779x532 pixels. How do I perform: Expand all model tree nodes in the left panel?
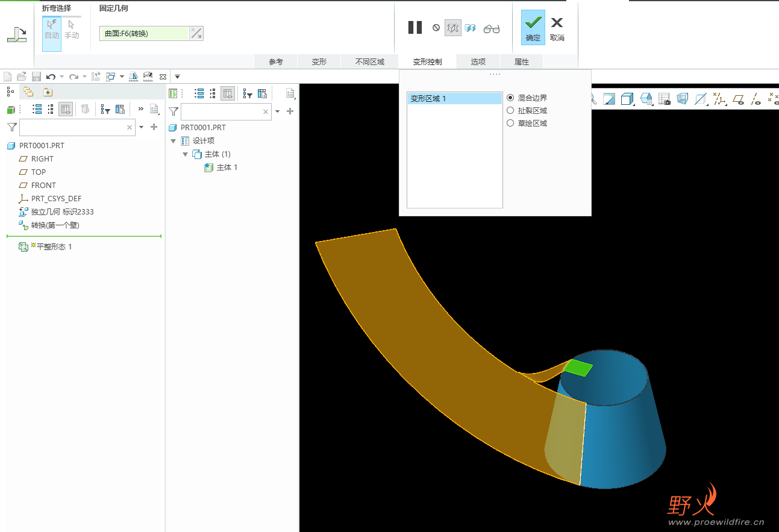coord(37,109)
